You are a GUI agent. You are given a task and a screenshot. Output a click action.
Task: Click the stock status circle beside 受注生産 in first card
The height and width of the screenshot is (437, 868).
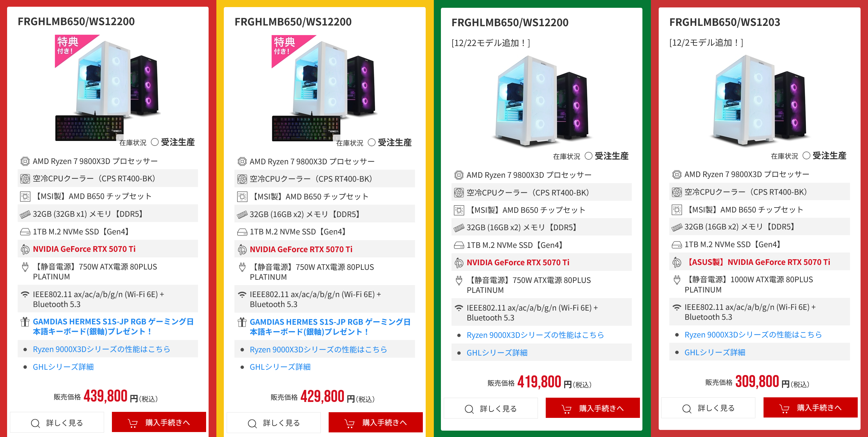pos(155,142)
